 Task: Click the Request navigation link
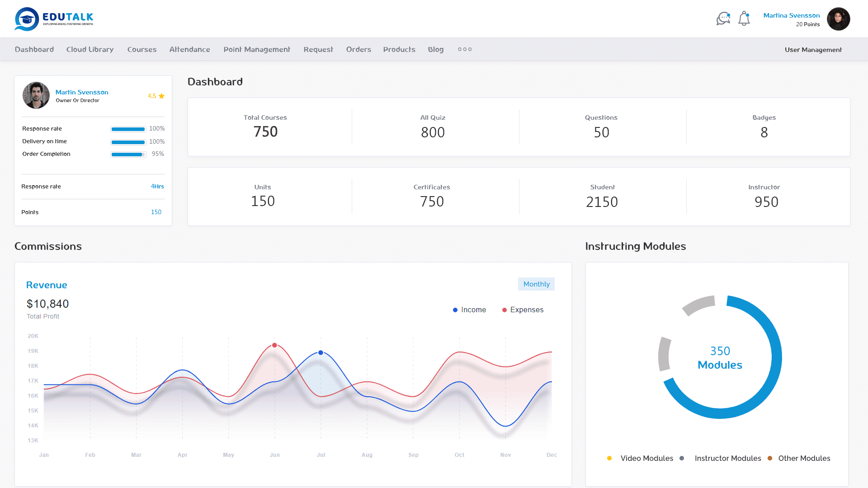click(318, 49)
